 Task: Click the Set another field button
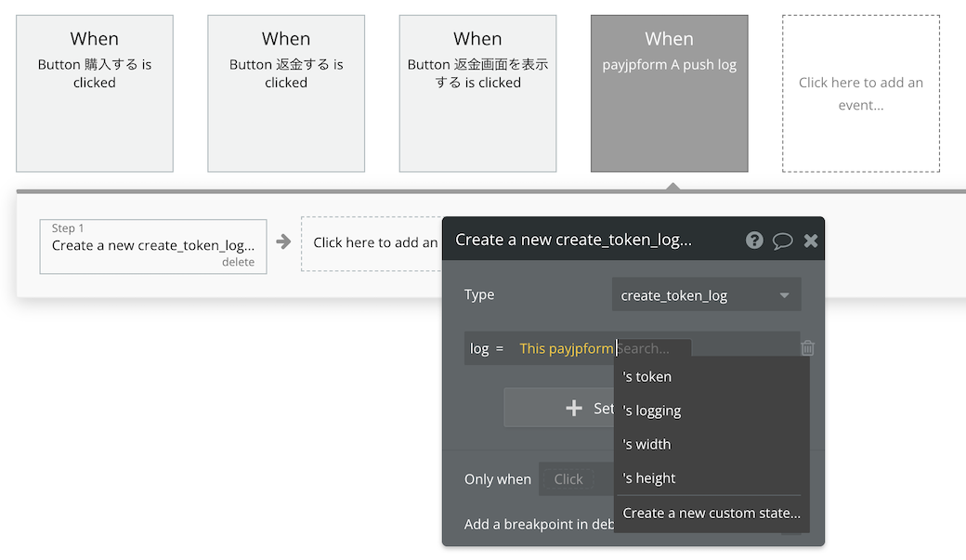pos(559,408)
